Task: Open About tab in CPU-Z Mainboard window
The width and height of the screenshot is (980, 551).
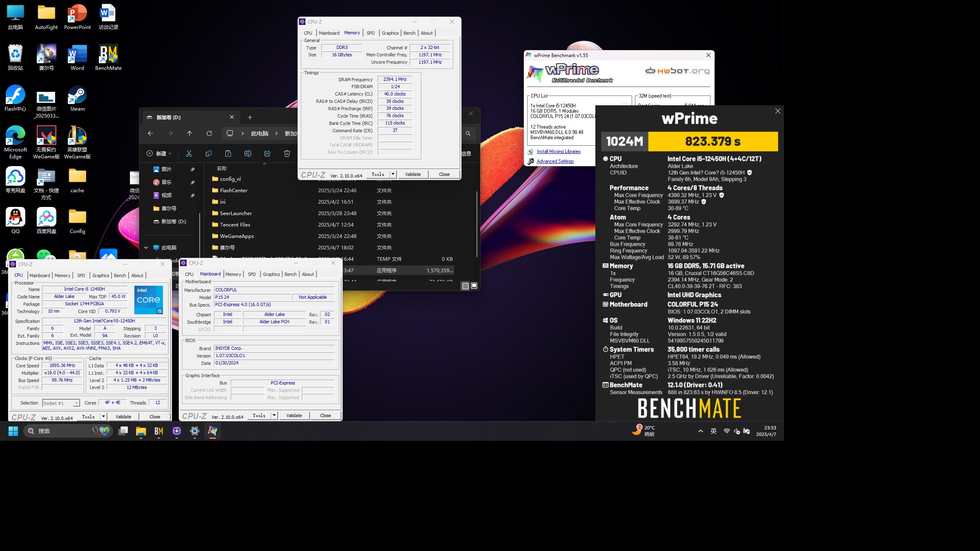Action: click(308, 274)
